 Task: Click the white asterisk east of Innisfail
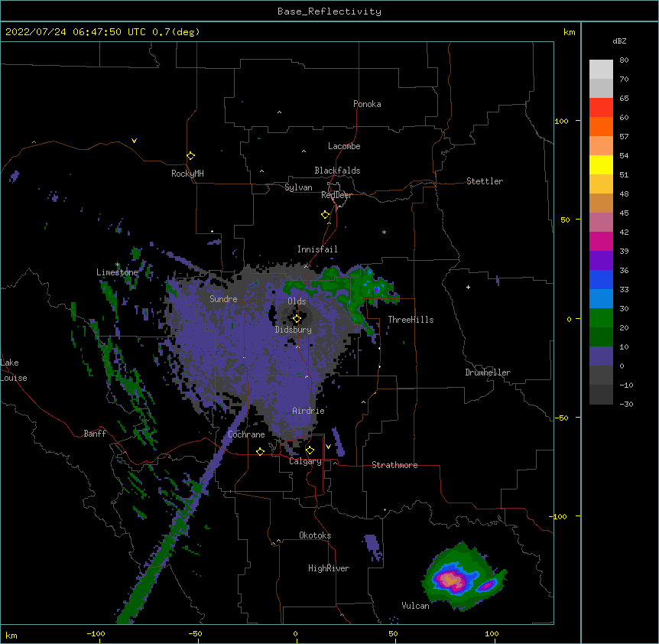point(384,232)
